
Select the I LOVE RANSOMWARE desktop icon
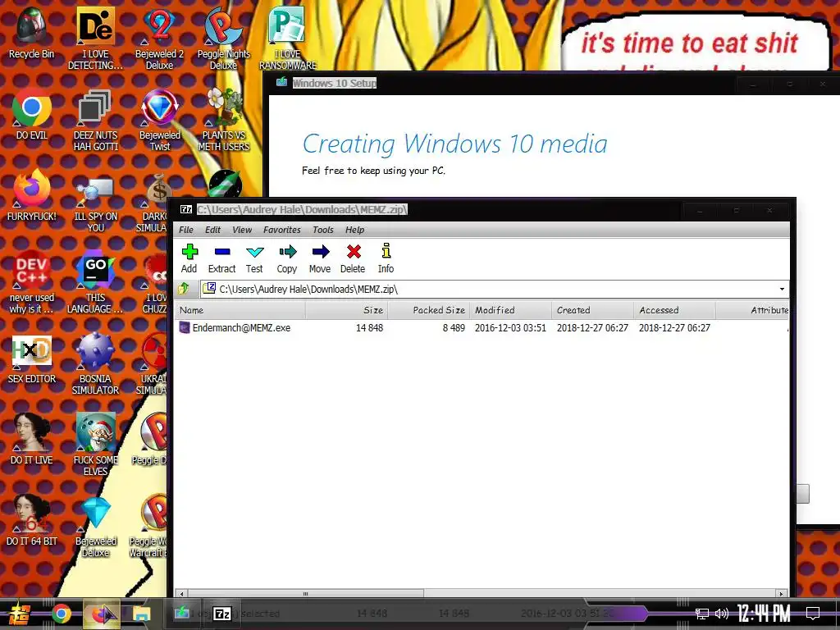coord(288,39)
